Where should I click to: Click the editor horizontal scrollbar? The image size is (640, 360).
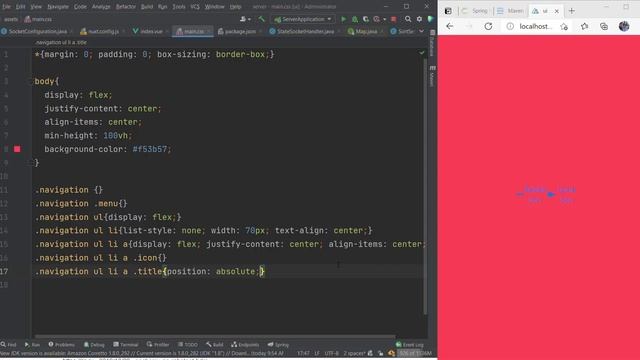215,337
